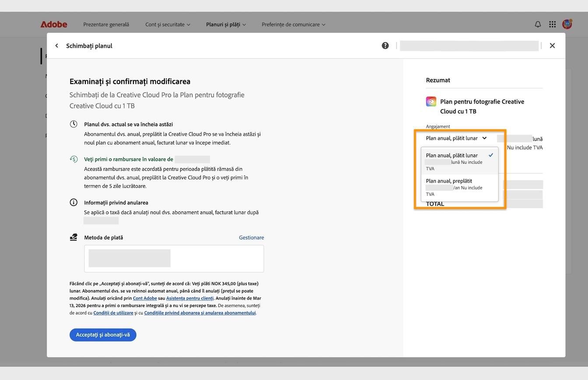Open the Planuri și plăți menu
The height and width of the screenshot is (380, 588).
pyautogui.click(x=226, y=25)
